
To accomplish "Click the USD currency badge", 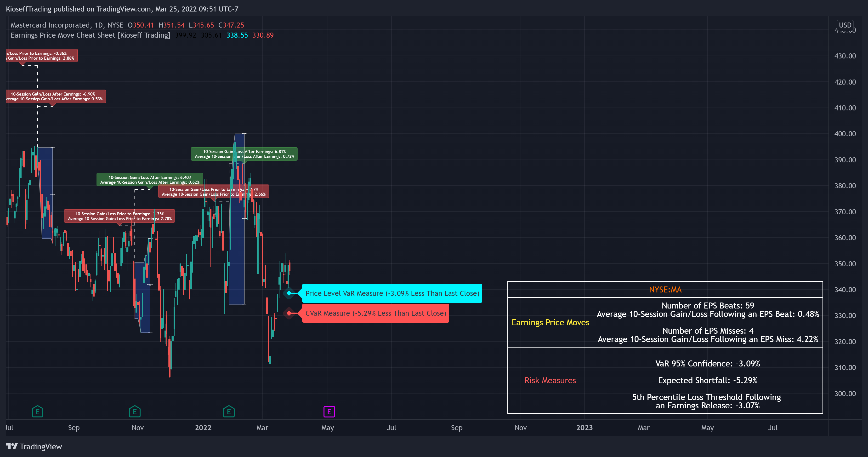I will 845,25.
